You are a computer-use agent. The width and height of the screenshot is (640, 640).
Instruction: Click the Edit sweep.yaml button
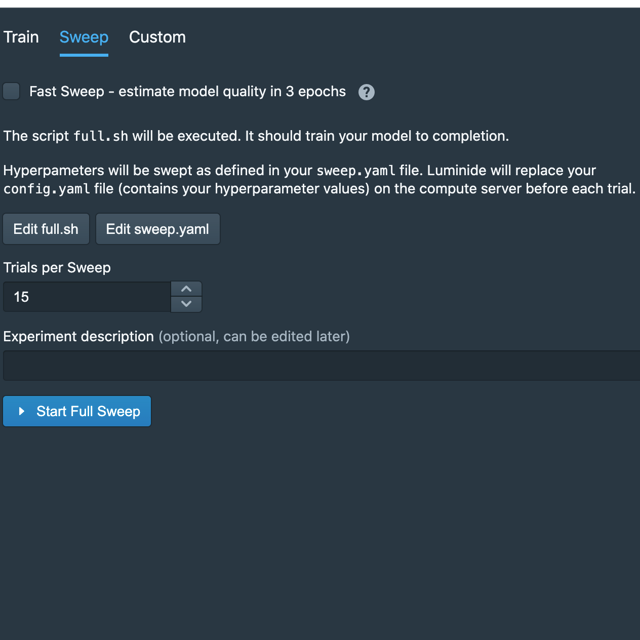[x=158, y=229]
